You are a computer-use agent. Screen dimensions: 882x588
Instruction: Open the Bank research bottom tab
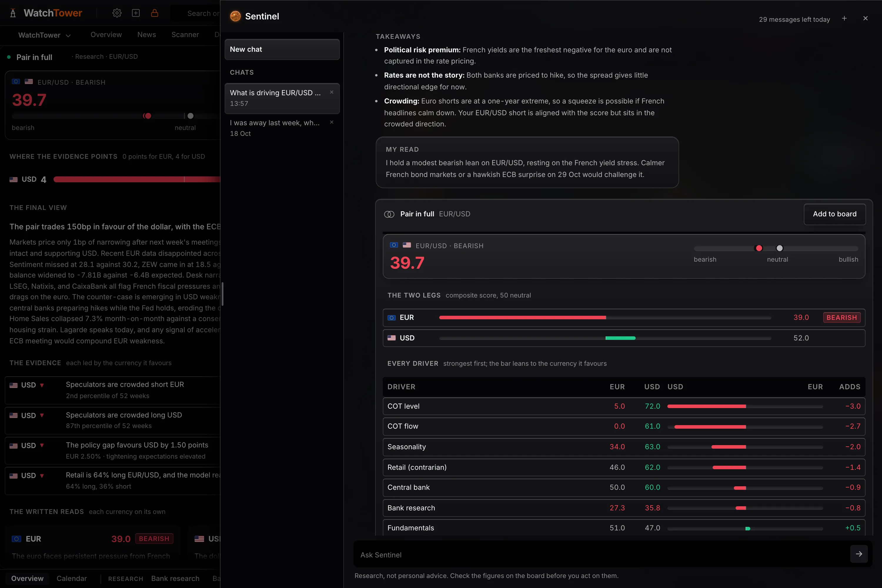(x=175, y=578)
